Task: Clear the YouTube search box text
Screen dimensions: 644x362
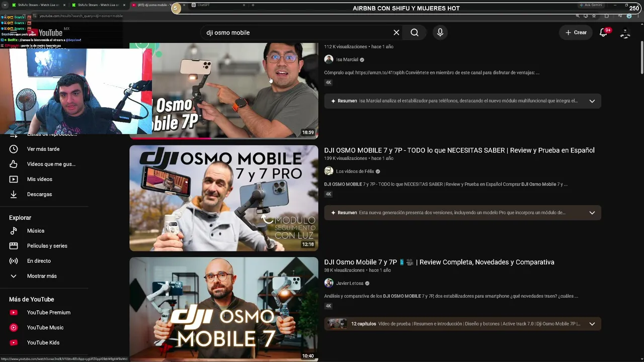Action: (x=396, y=33)
